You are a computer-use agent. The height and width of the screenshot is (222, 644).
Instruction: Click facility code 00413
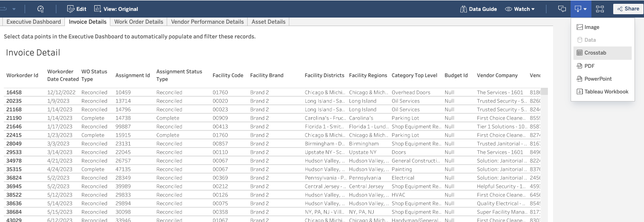tap(220, 127)
